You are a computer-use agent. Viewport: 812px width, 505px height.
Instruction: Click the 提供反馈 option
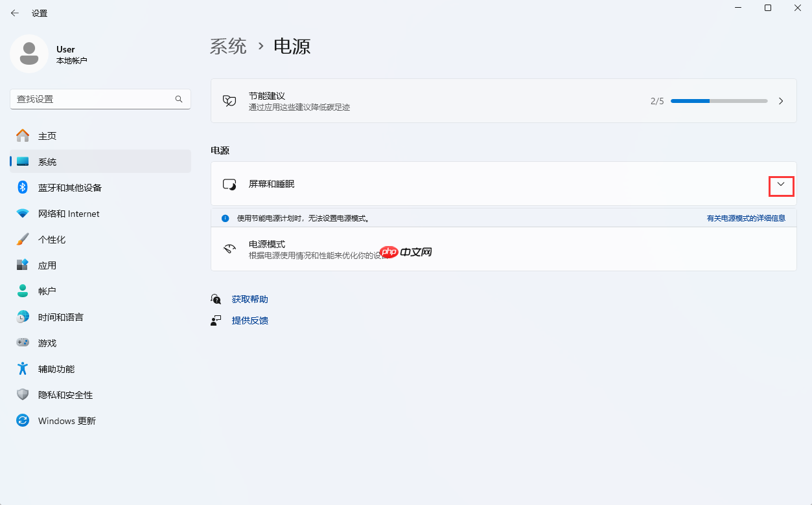tap(250, 320)
